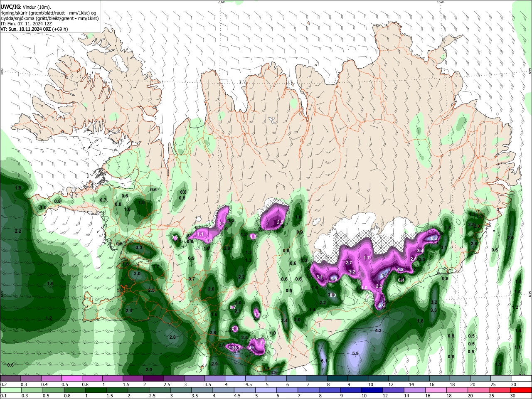This screenshot has height=399, width=532.
Task: Select the '1.9' rainfall value
Action: (x=499, y=364)
